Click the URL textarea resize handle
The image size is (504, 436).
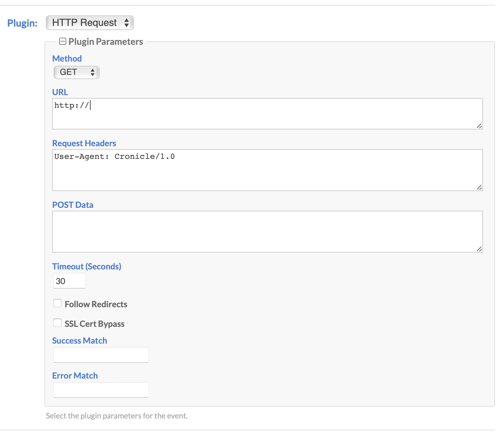pyautogui.click(x=479, y=126)
